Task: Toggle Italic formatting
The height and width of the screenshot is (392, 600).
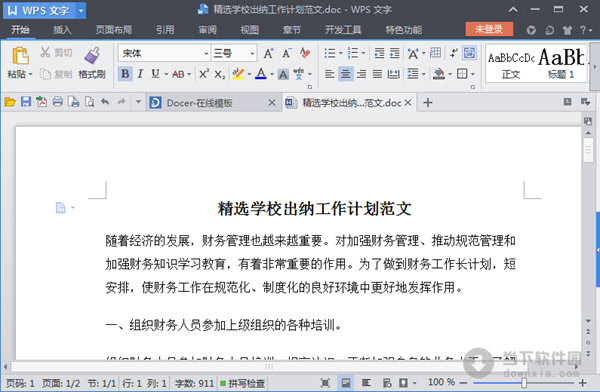Action: coord(140,74)
